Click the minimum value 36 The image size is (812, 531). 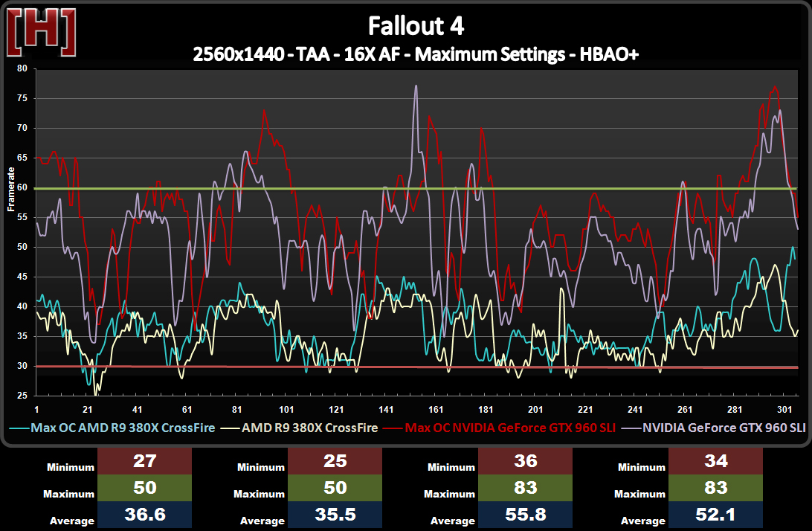point(525,461)
